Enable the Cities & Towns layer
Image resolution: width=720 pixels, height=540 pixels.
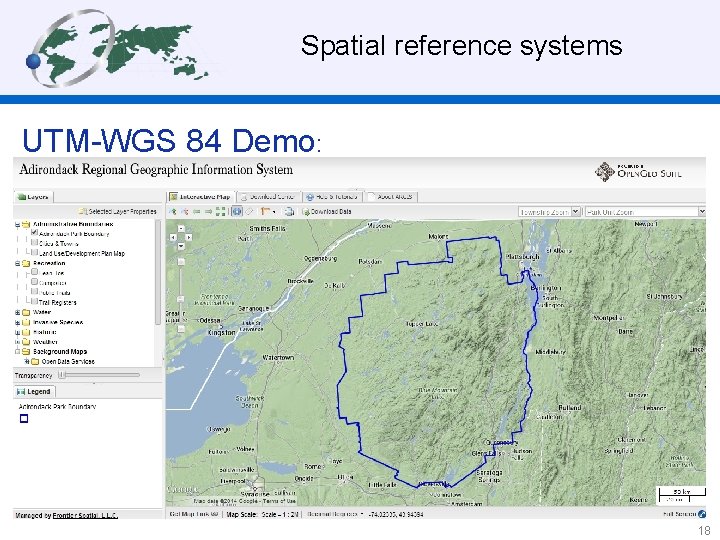tap(34, 242)
